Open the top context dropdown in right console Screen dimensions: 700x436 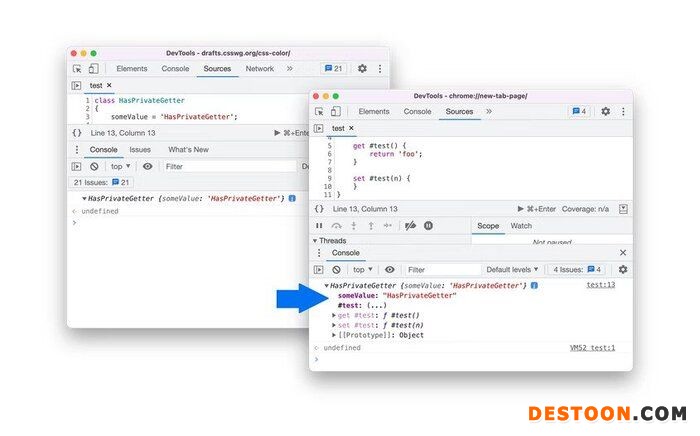click(x=363, y=269)
